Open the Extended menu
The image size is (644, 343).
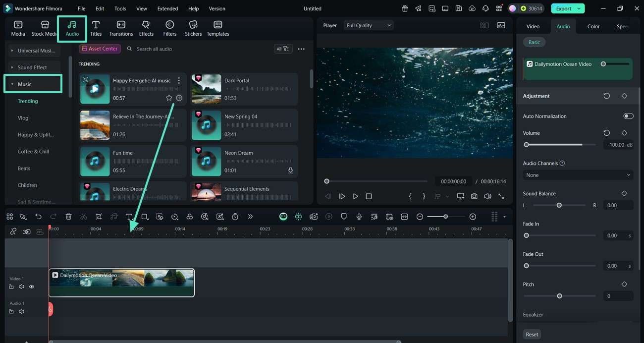(167, 8)
